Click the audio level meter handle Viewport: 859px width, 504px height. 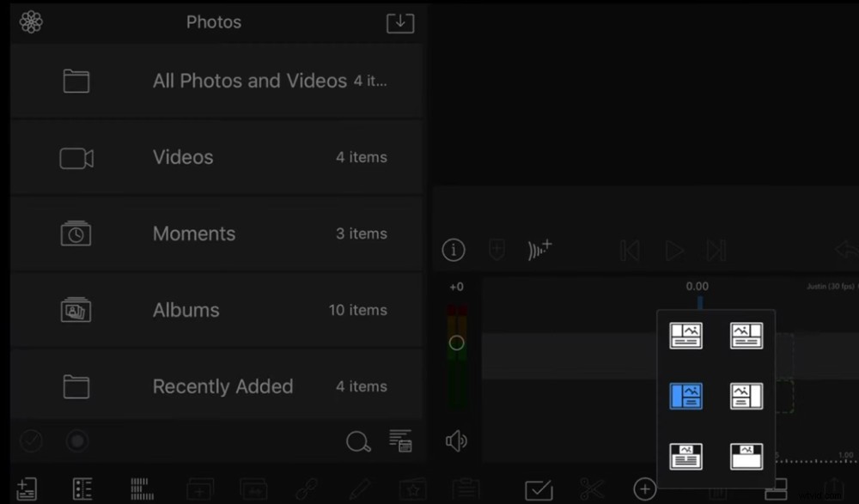tap(456, 343)
